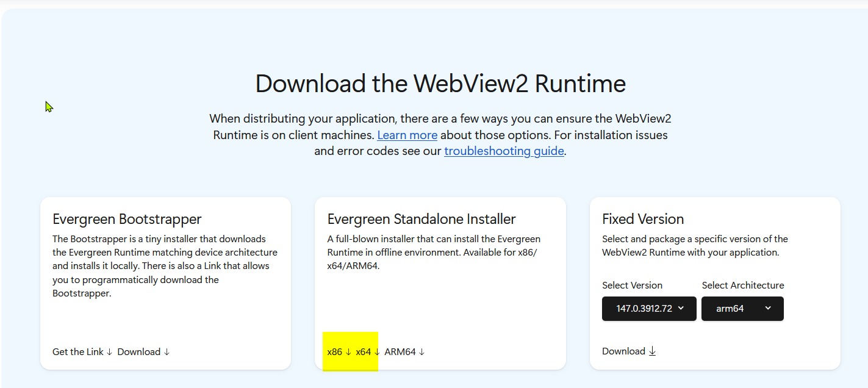Download the x64 Standalone Installer

(x=364, y=352)
